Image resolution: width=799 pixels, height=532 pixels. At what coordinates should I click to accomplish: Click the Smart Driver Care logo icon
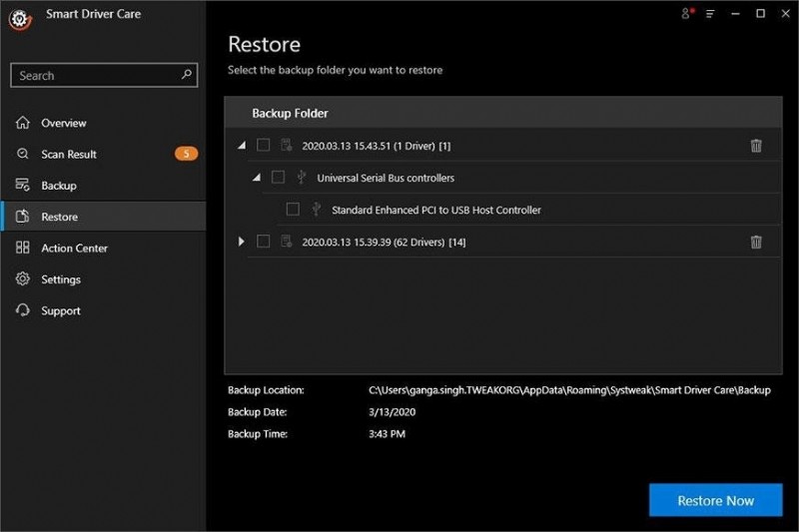coord(20,19)
